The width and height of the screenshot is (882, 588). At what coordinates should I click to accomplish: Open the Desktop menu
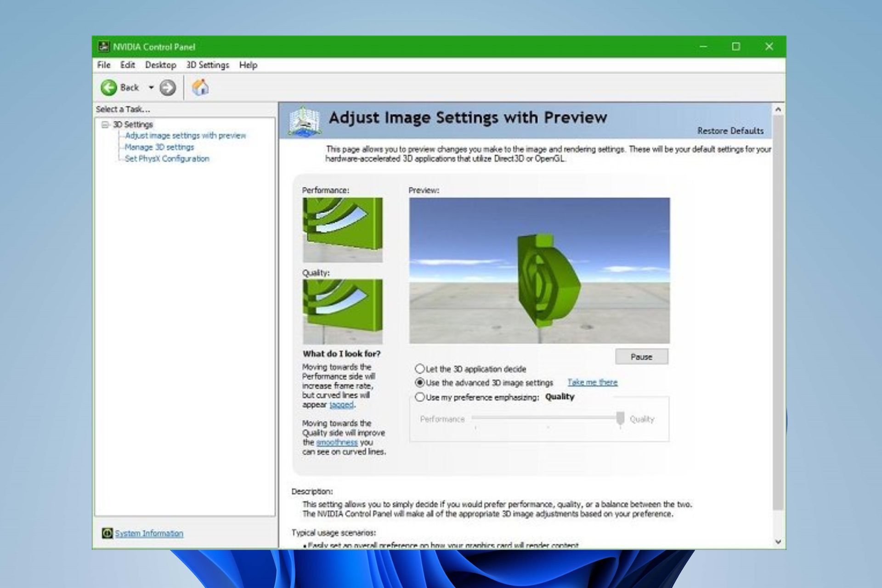161,65
